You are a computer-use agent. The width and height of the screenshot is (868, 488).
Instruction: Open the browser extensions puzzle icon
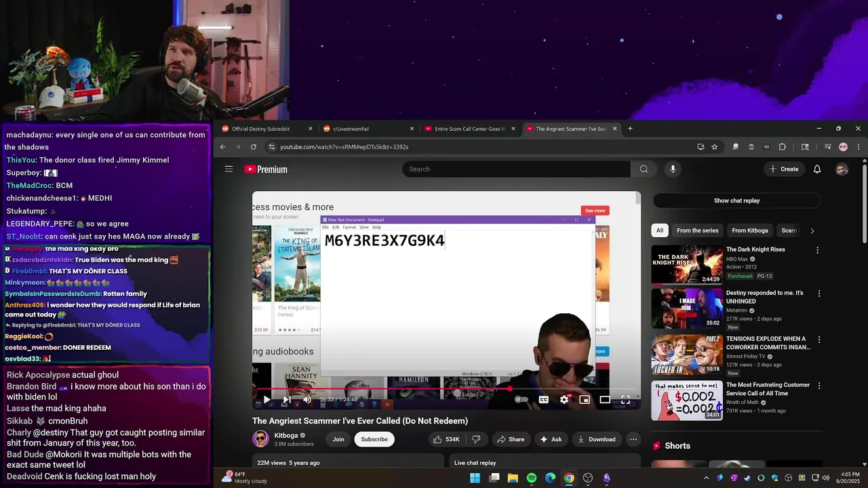click(782, 146)
